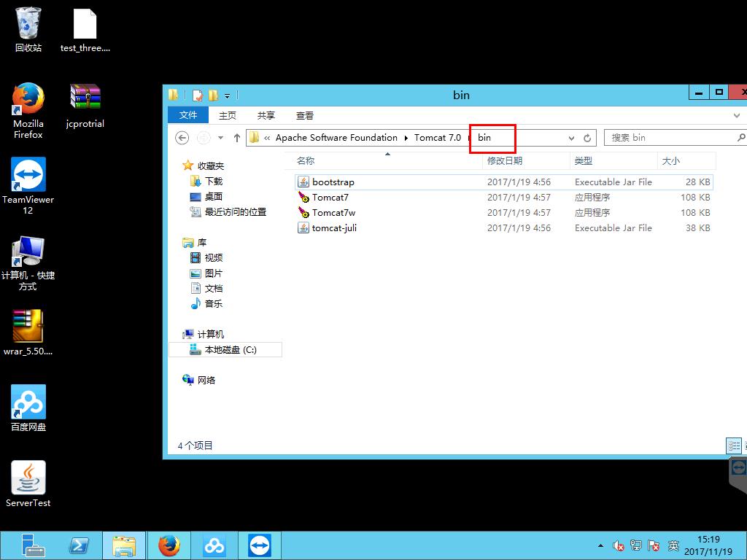Click the 英 input method indicator
This screenshot has height=560, width=747.
click(x=673, y=545)
